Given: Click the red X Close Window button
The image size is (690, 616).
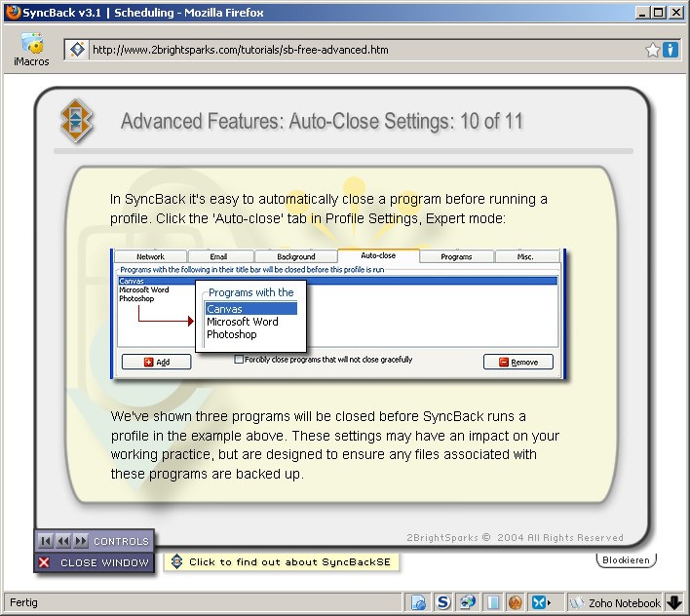Looking at the screenshot, I should click(x=95, y=562).
